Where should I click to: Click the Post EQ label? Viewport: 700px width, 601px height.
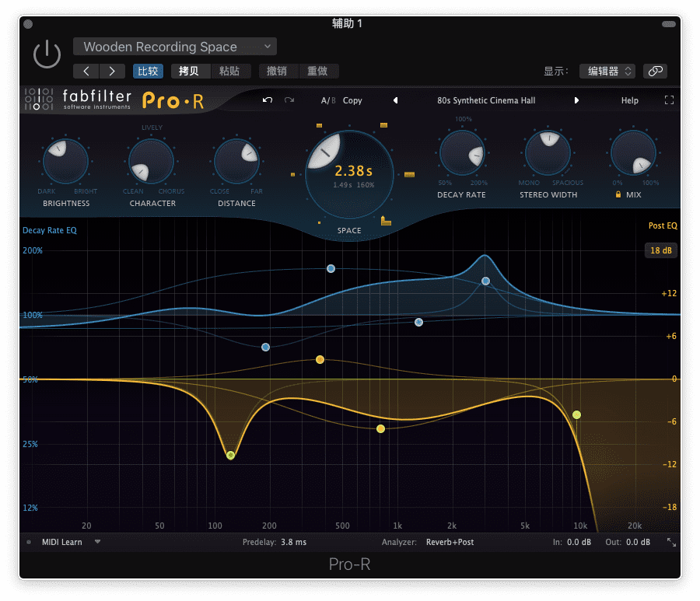(x=663, y=225)
